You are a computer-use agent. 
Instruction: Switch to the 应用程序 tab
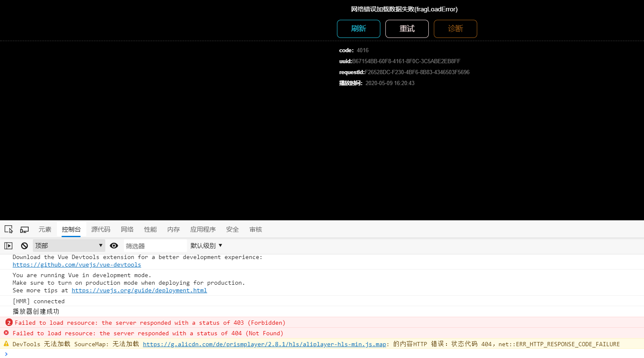click(x=203, y=230)
